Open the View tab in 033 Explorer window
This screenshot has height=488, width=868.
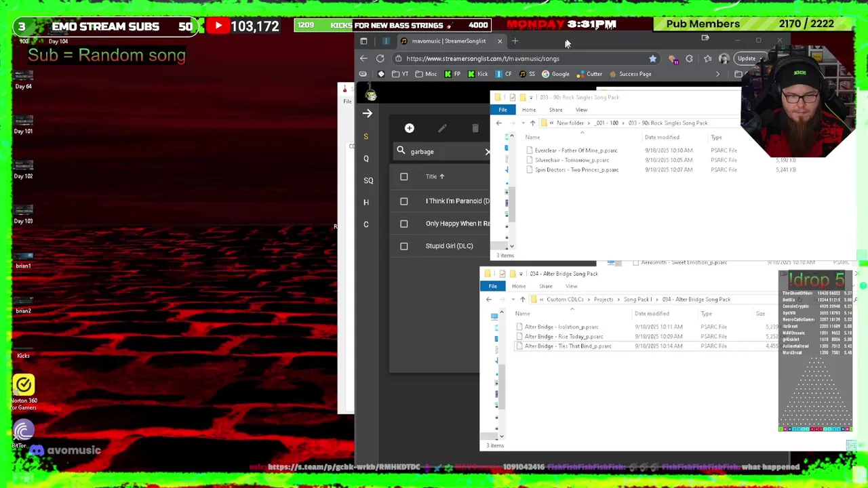[581, 110]
